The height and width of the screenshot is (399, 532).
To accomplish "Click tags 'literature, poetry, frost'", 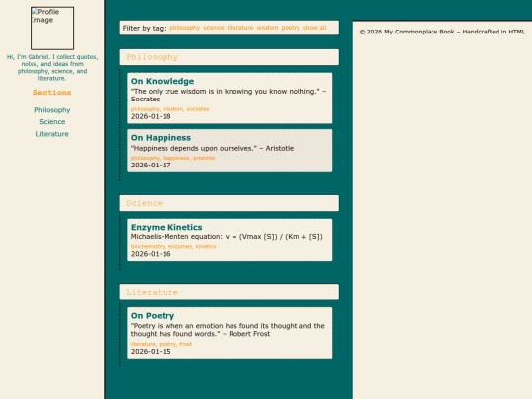I will (x=162, y=344).
